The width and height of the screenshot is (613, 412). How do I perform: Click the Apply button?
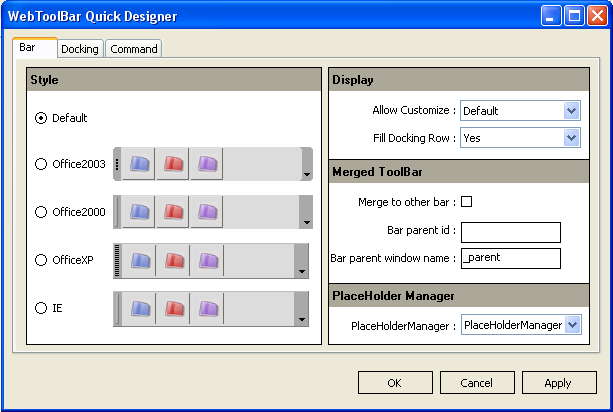pos(558,383)
